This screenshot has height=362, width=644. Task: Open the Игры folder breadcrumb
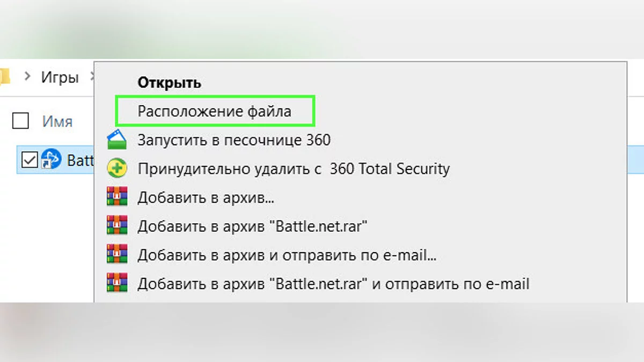click(x=60, y=77)
